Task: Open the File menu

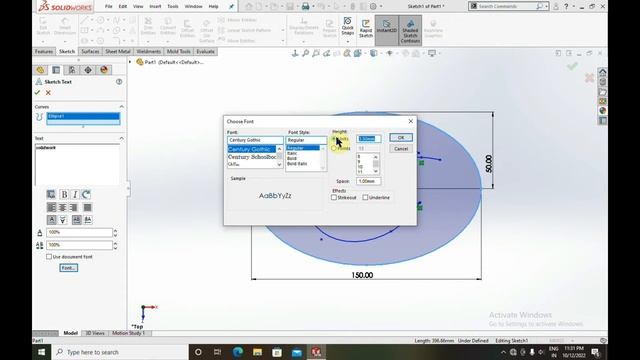Action: click(x=109, y=7)
